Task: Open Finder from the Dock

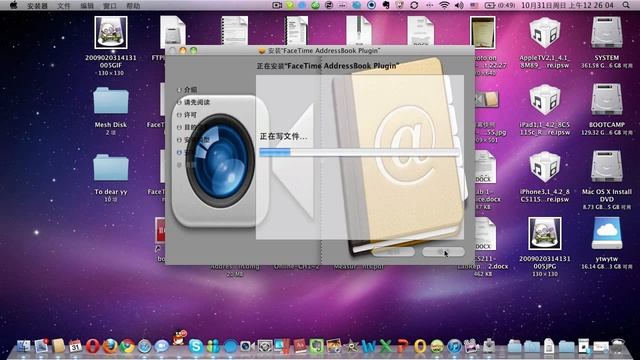Action: pyautogui.click(x=23, y=346)
